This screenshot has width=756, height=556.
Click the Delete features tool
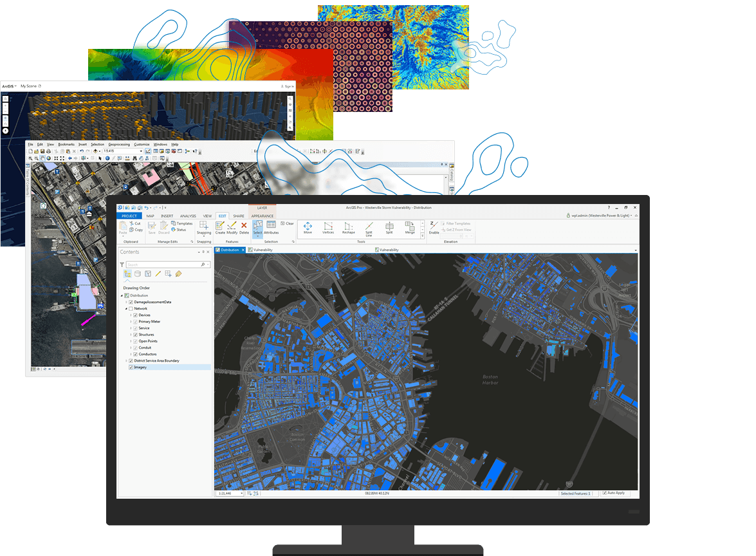point(243,226)
